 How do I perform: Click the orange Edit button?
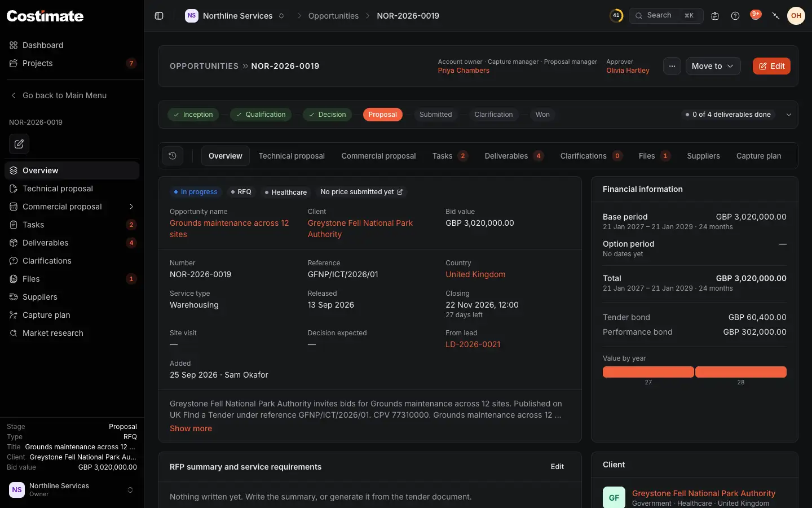tap(771, 66)
